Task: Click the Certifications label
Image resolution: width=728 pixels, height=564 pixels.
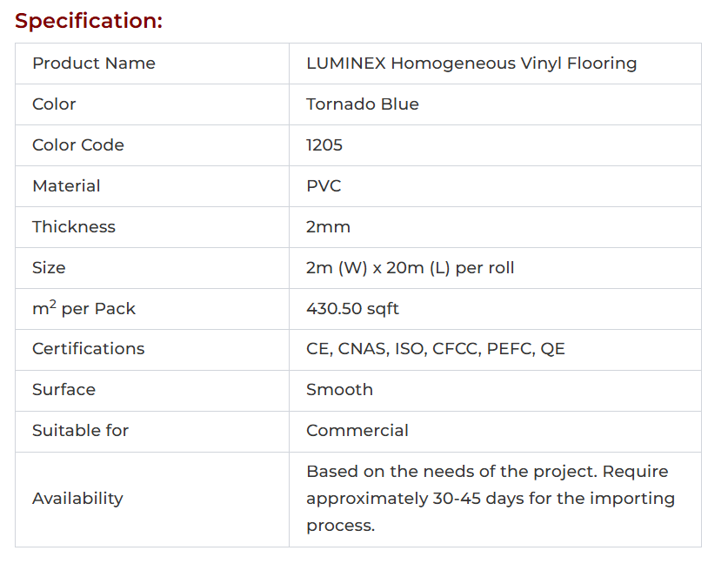Action: [x=89, y=349]
